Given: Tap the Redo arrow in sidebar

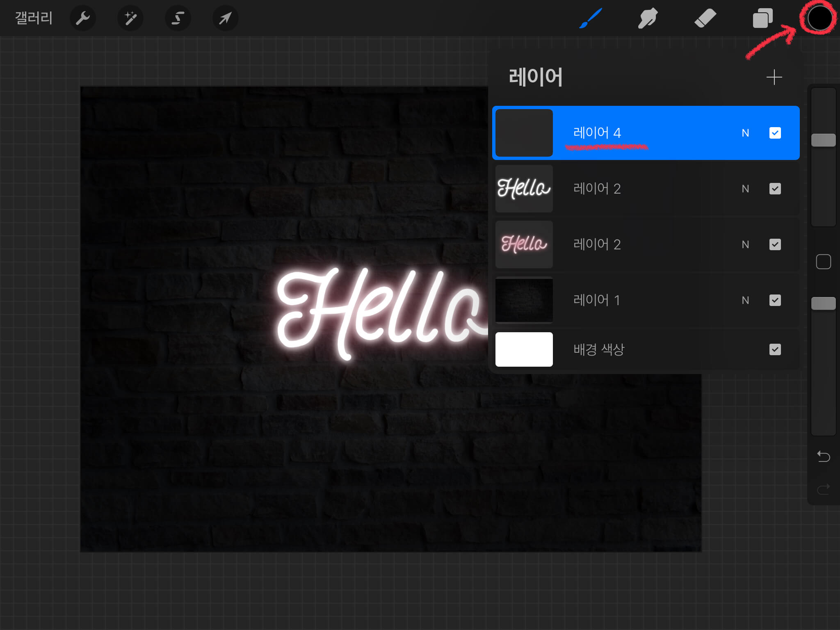Looking at the screenshot, I should click(x=823, y=489).
